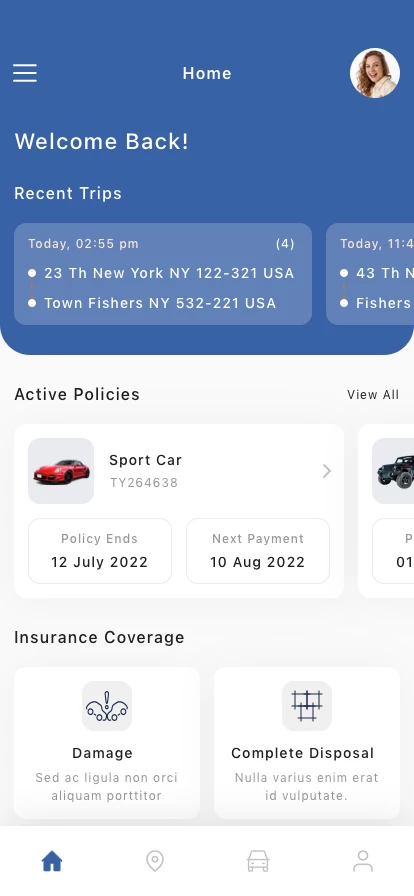The height and width of the screenshot is (896, 414).
Task: Select the Home tab icon
Action: coord(52,861)
